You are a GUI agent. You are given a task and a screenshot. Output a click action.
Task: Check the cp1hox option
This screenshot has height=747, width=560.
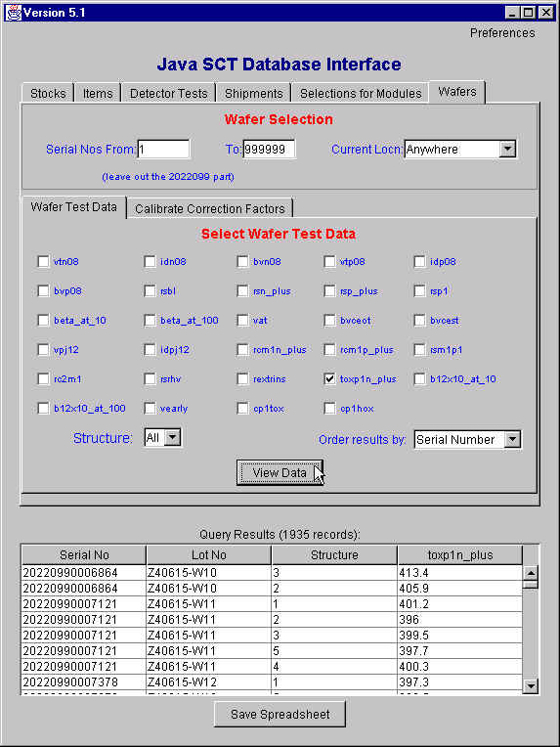tap(329, 409)
